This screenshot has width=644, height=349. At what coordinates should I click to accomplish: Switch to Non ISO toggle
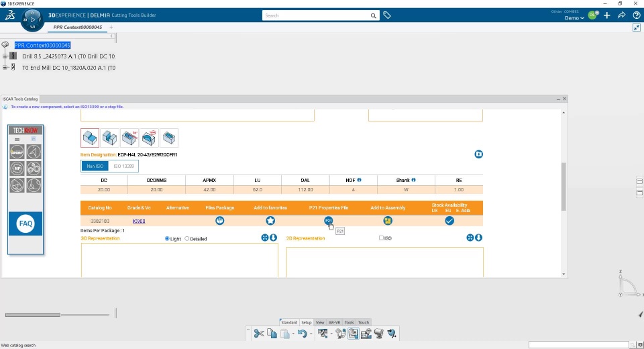[95, 166]
